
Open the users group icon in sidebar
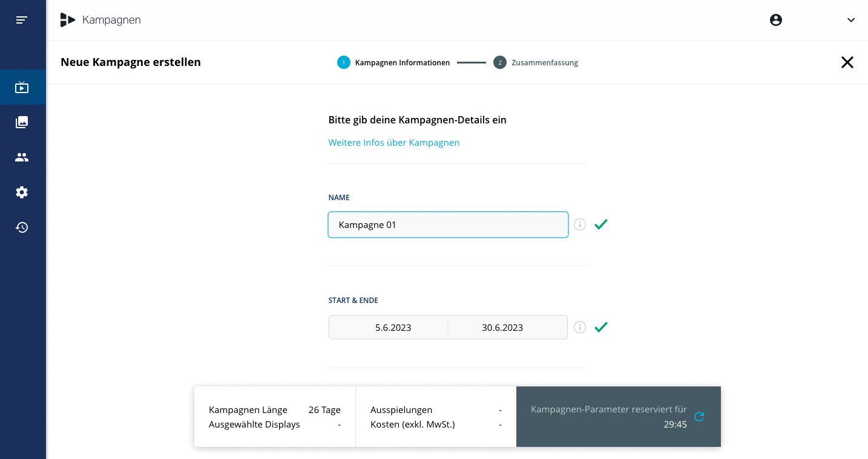[x=22, y=157]
